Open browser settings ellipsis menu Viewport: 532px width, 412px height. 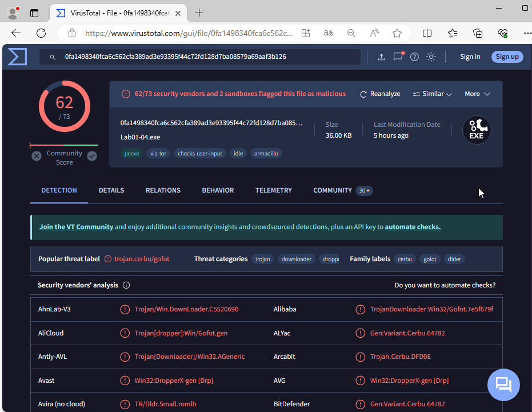pyautogui.click(x=527, y=33)
